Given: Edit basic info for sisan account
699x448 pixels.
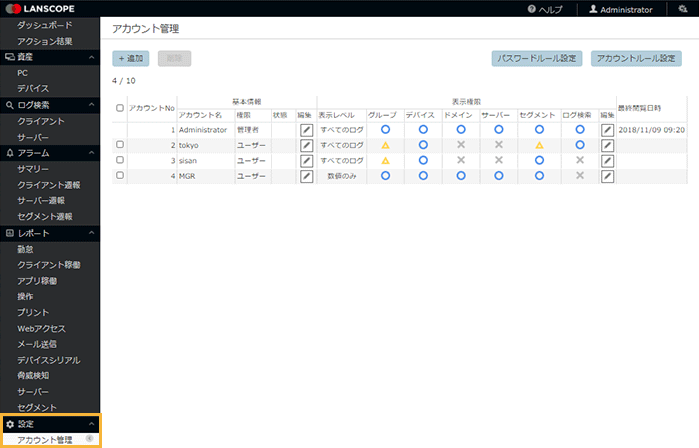Looking at the screenshot, I should (307, 161).
